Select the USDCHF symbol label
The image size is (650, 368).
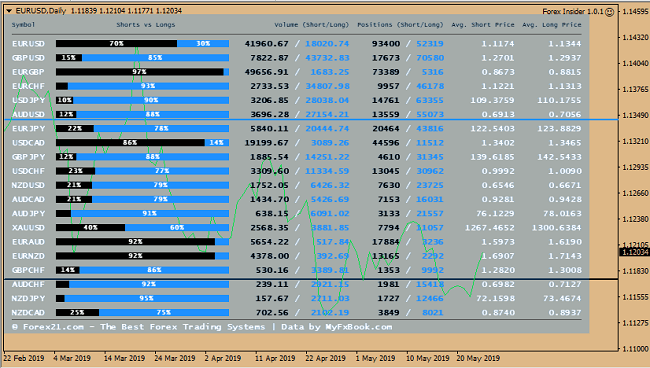click(x=28, y=171)
